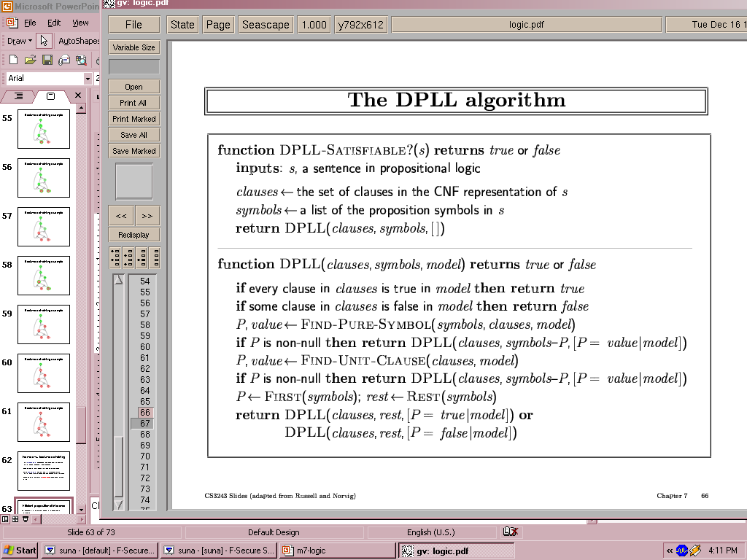
Task: Select the arrow pointer tool in Draw toolbar
Action: pyautogui.click(x=44, y=41)
